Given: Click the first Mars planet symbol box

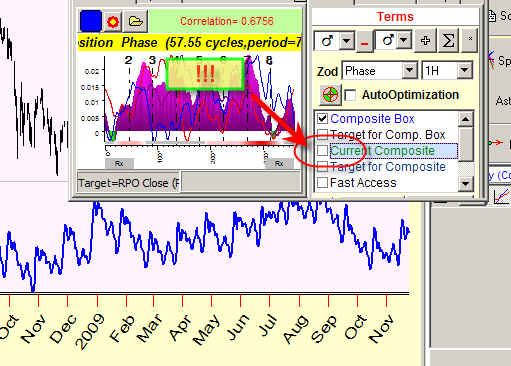Looking at the screenshot, I should tap(327, 41).
